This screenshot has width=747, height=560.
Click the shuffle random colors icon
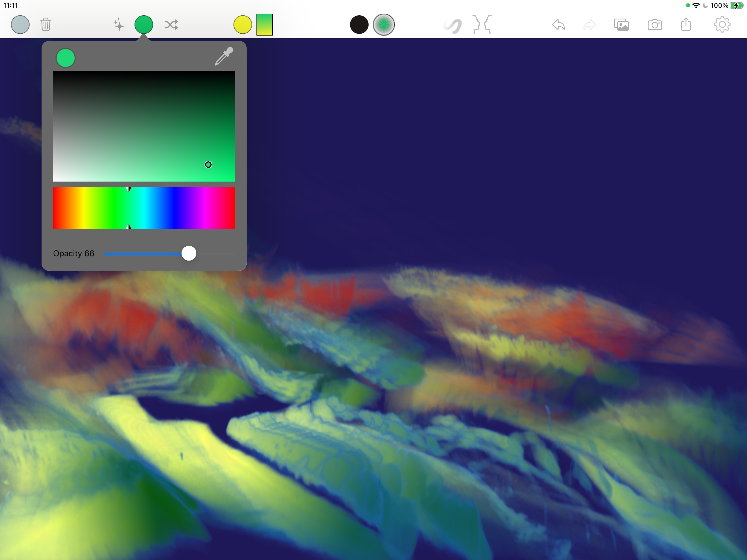(x=171, y=25)
